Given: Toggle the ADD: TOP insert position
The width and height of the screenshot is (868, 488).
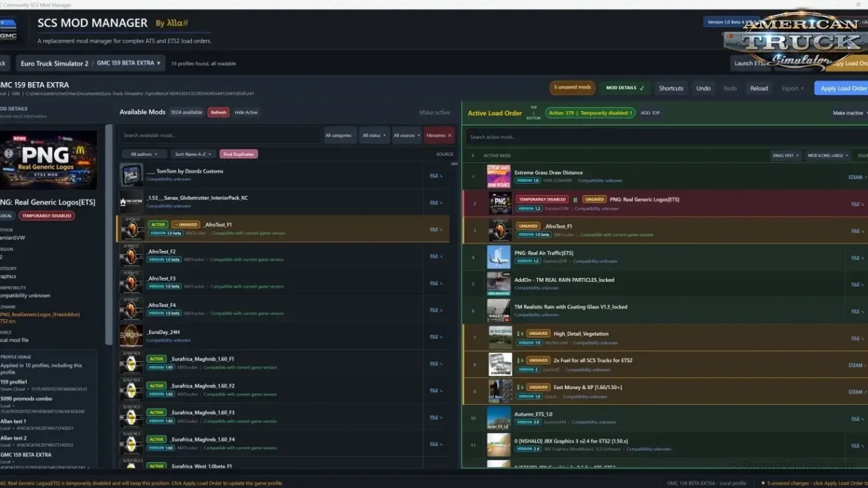Looking at the screenshot, I should [650, 113].
